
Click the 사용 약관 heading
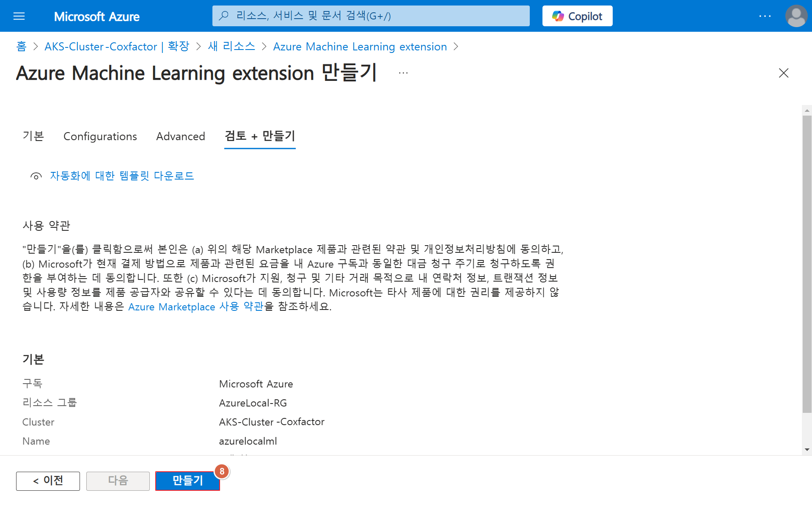[x=47, y=226]
